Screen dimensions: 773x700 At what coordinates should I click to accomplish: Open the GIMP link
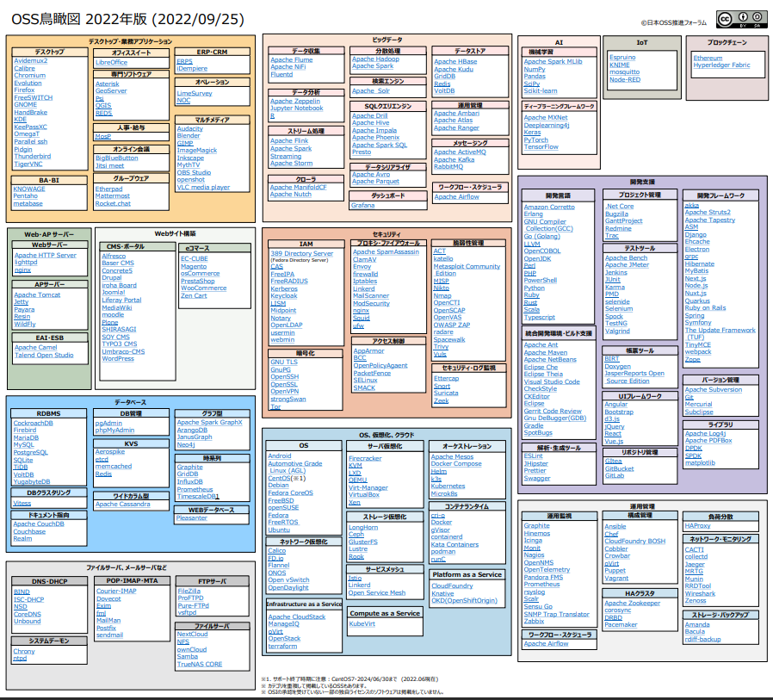coord(185,143)
